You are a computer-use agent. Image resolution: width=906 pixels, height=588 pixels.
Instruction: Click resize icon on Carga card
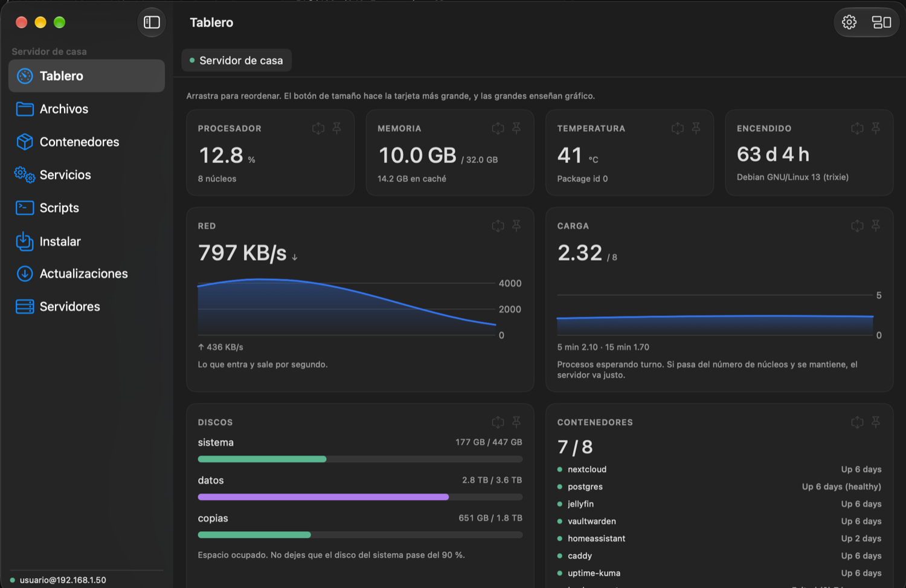click(x=857, y=226)
